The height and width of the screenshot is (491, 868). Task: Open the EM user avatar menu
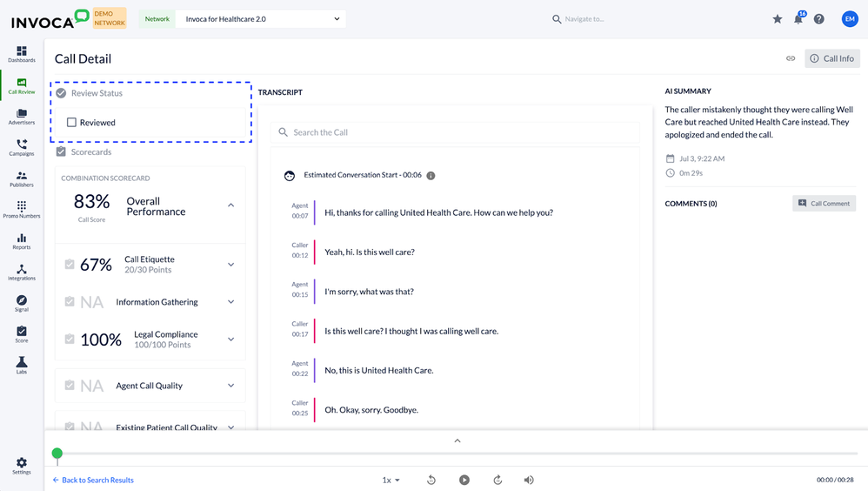click(850, 19)
